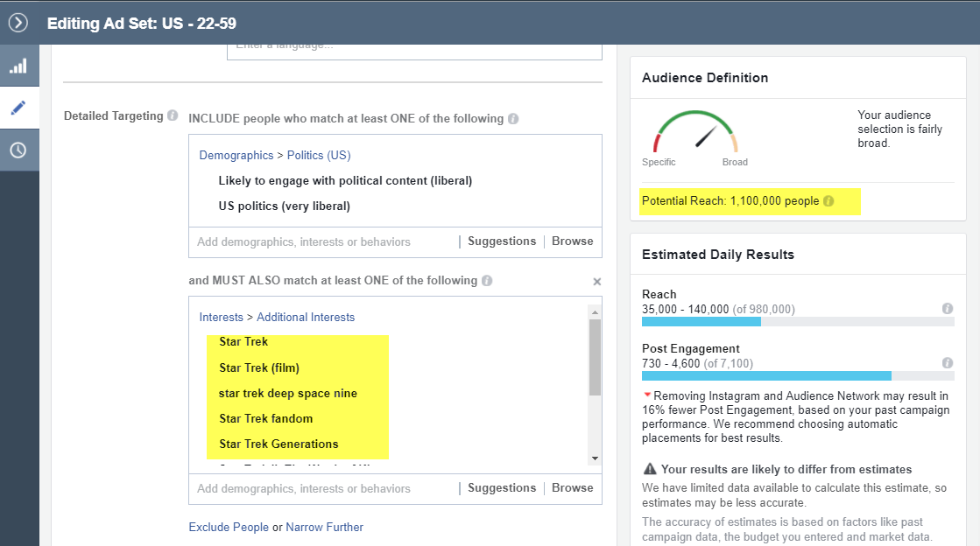This screenshot has height=546, width=980.
Task: Select the Star Trek (film) interest
Action: tap(259, 368)
